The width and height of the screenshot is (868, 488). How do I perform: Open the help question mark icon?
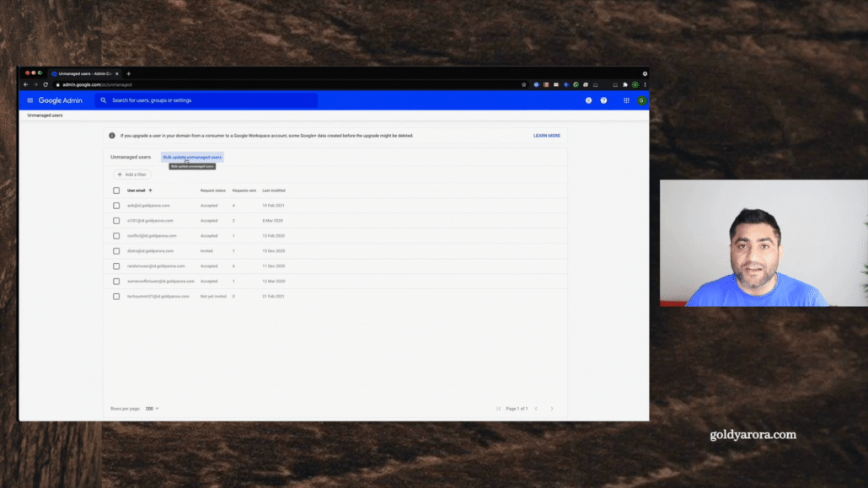(x=603, y=100)
